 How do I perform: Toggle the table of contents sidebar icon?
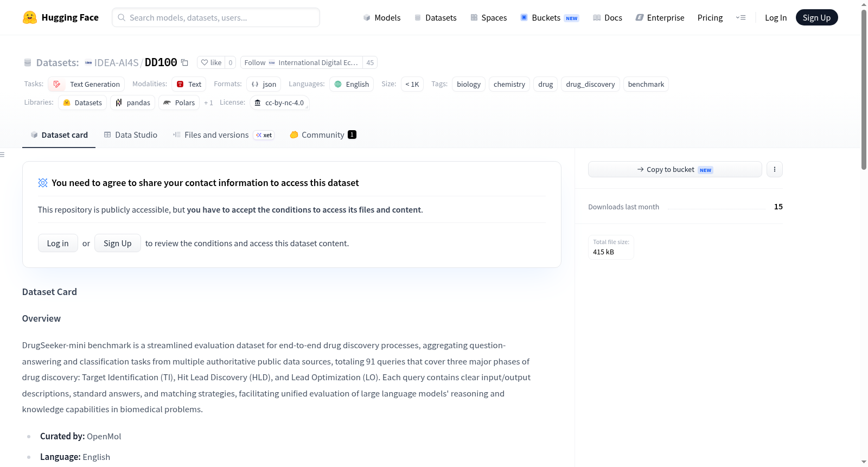click(x=2, y=155)
